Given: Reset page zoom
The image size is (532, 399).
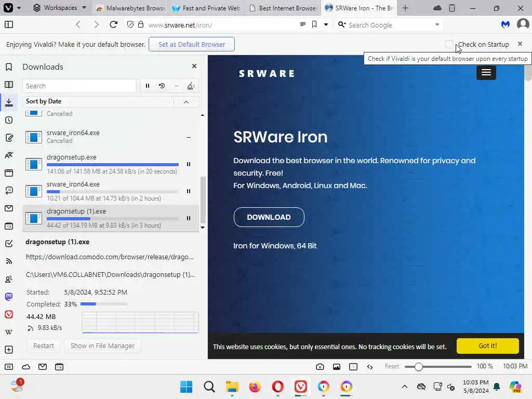Looking at the screenshot, I should tap(392, 366).
